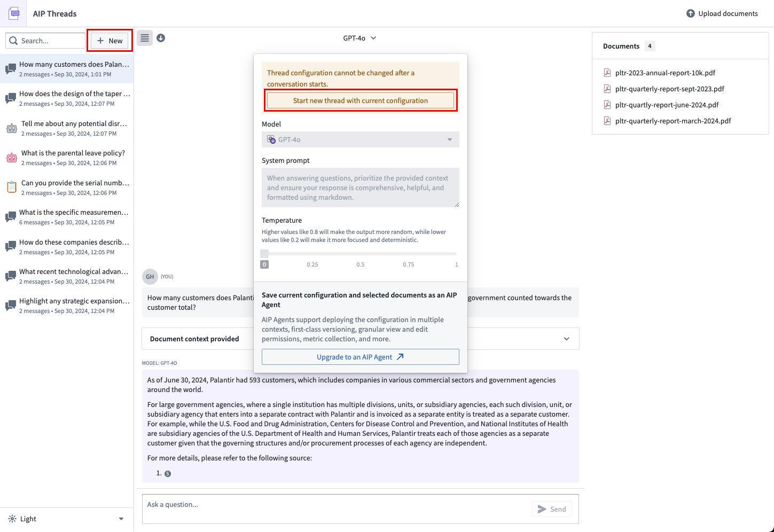The image size is (774, 532).
Task: Open the GPT-4o model selector at top
Action: pyautogui.click(x=359, y=38)
